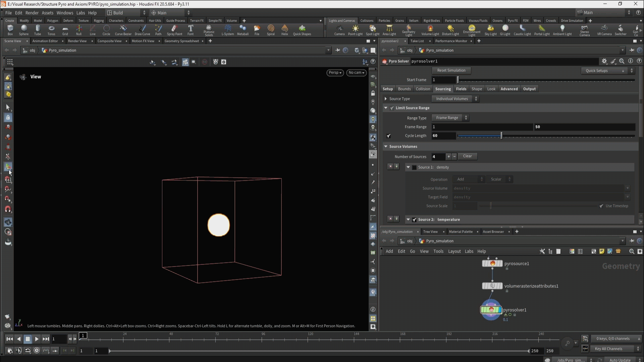
Task: Open the Source Type dropdown
Action: pyautogui.click(x=455, y=99)
